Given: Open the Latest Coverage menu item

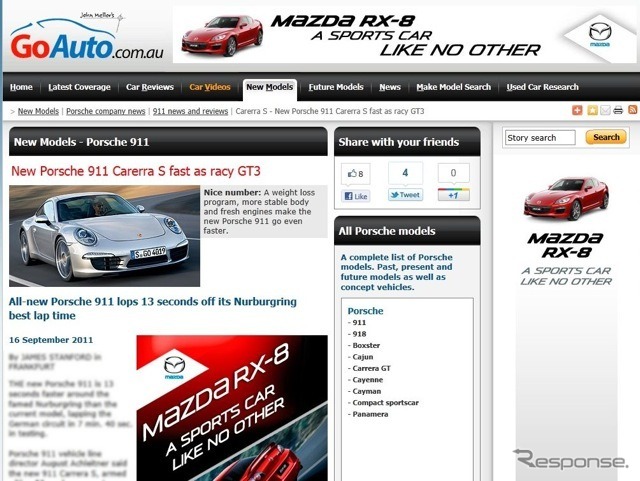Looking at the screenshot, I should point(79,87).
